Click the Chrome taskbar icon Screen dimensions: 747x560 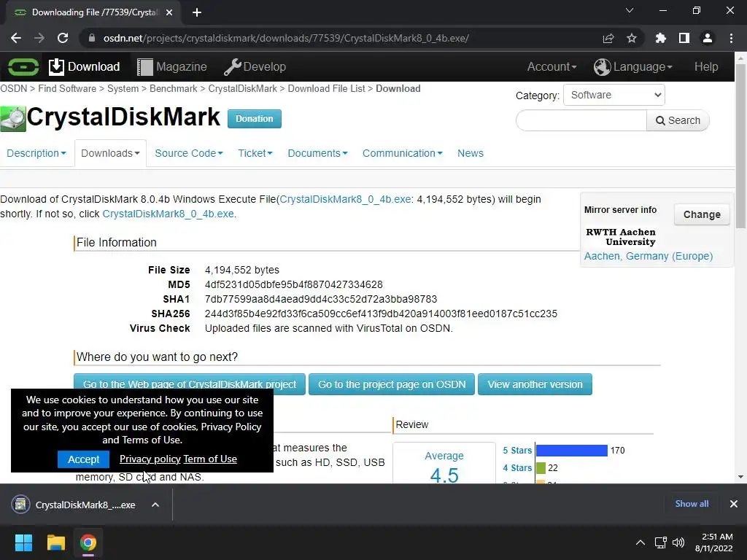coord(88,542)
